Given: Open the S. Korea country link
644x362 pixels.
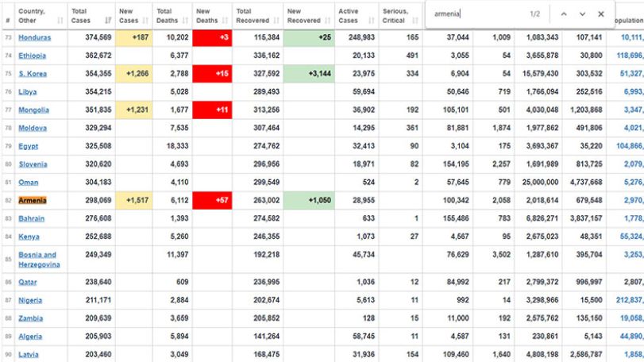Looking at the screenshot, I should [x=33, y=74].
